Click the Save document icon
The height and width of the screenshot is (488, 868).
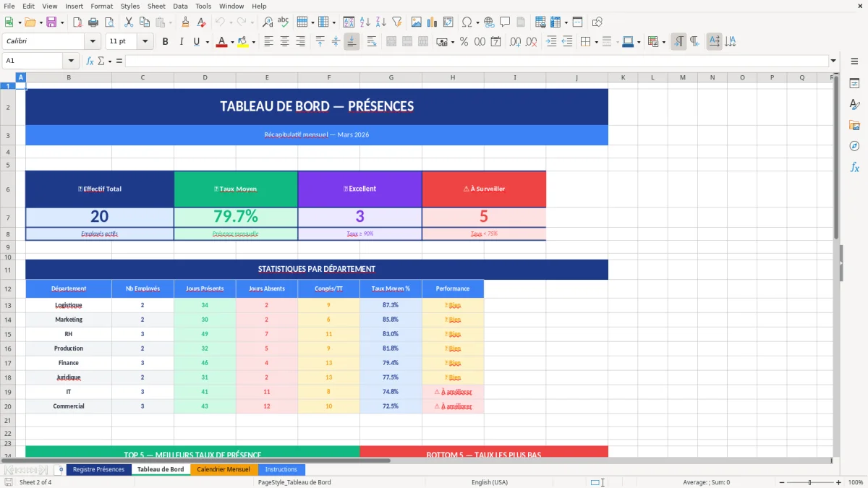[51, 22]
